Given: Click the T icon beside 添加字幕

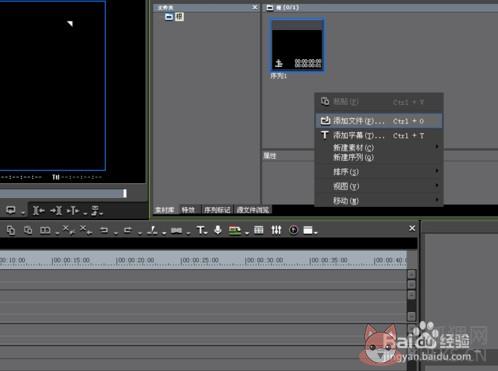Looking at the screenshot, I should click(x=325, y=135).
